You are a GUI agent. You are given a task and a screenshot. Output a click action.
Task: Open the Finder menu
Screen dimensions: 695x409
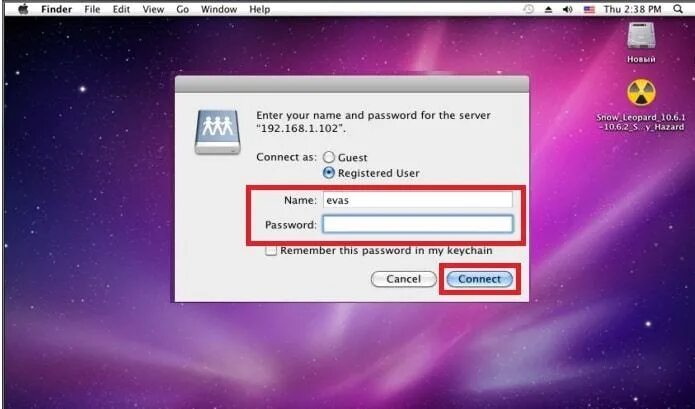(x=56, y=9)
